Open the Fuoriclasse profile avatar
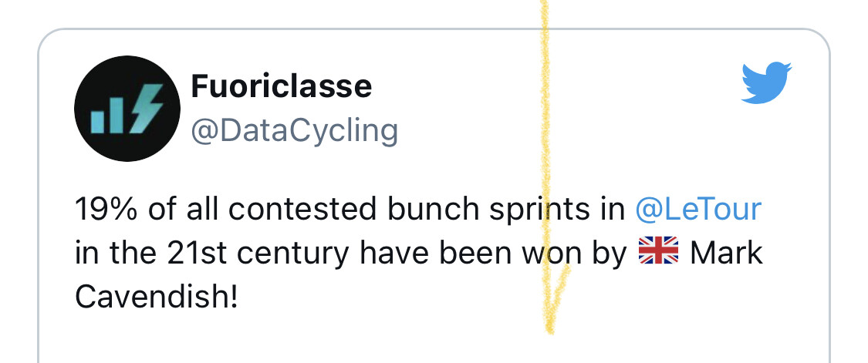 point(127,109)
